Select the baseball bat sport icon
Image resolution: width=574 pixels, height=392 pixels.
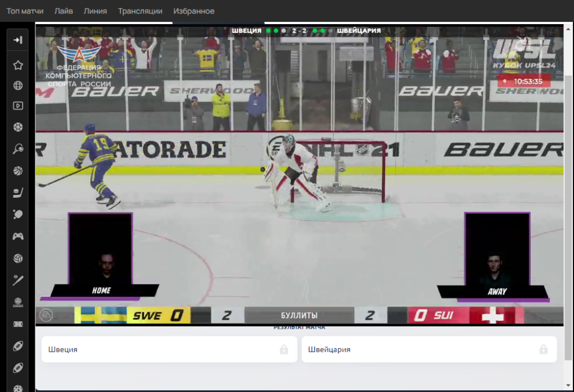tap(18, 280)
